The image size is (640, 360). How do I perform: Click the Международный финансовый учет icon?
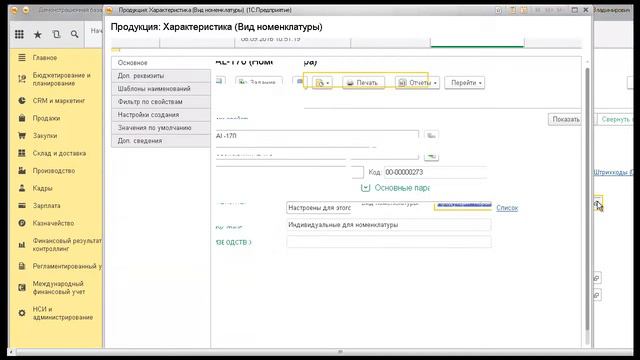click(x=22, y=288)
